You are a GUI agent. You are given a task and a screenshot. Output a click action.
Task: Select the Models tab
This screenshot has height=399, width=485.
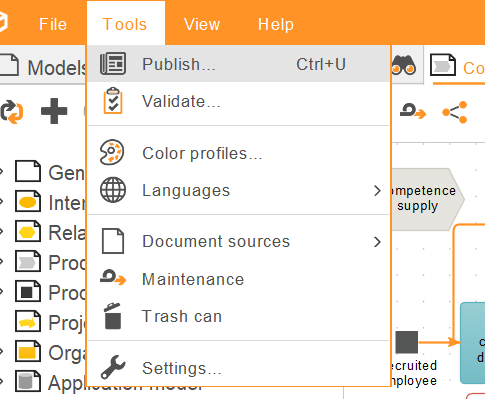[43, 65]
